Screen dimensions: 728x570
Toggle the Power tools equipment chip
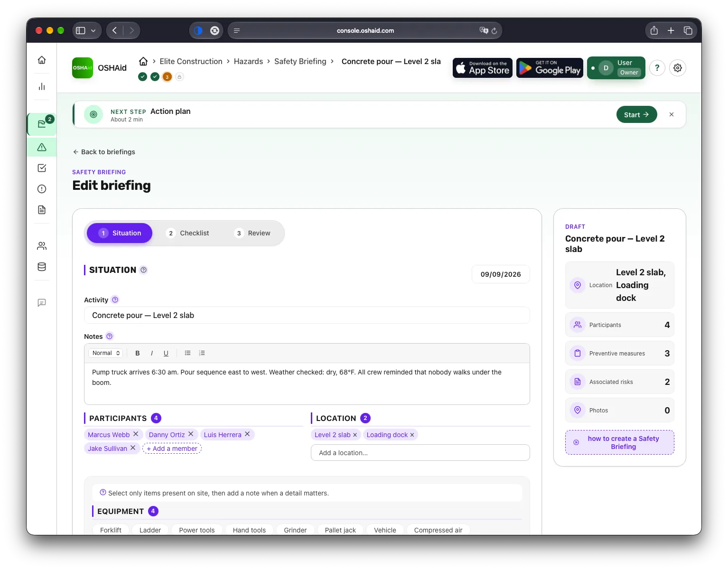[x=197, y=530]
